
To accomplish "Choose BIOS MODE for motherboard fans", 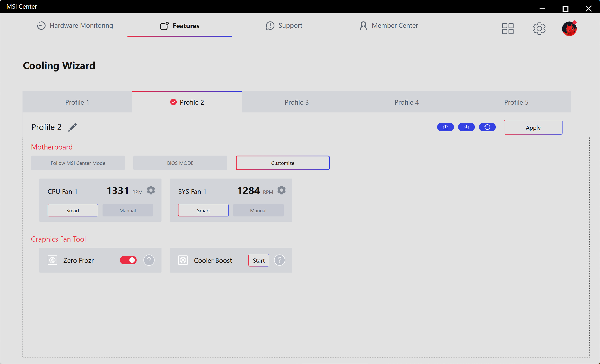I will click(x=180, y=163).
